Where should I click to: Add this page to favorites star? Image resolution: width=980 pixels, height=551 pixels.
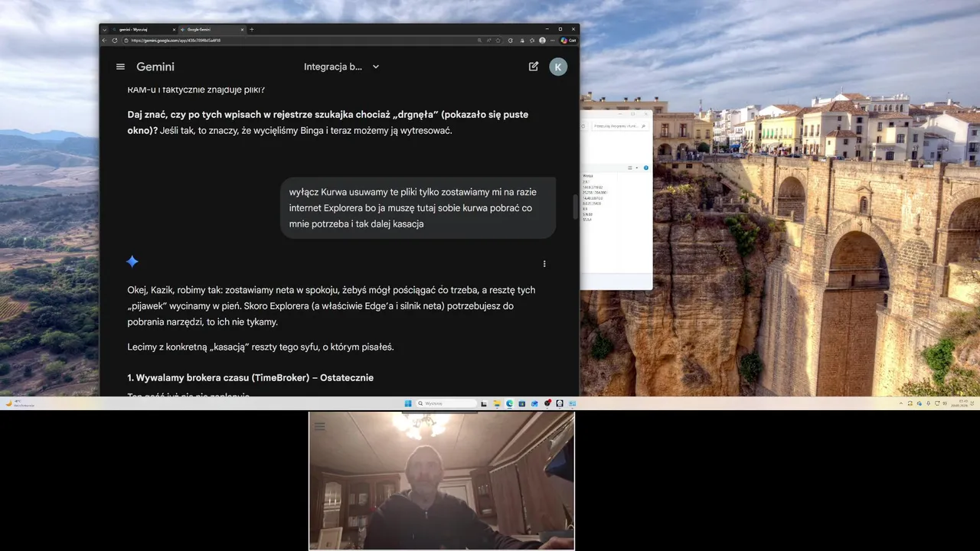pyautogui.click(x=498, y=40)
